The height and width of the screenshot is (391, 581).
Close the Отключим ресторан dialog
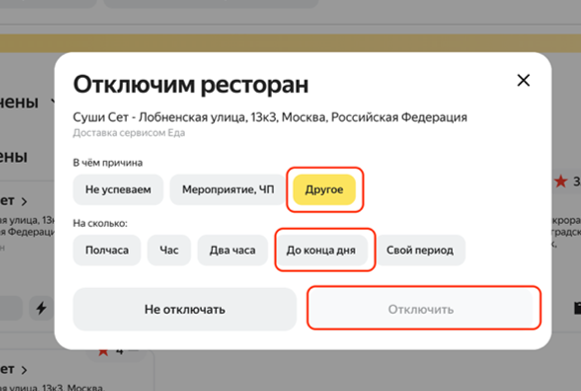pyautogui.click(x=523, y=80)
